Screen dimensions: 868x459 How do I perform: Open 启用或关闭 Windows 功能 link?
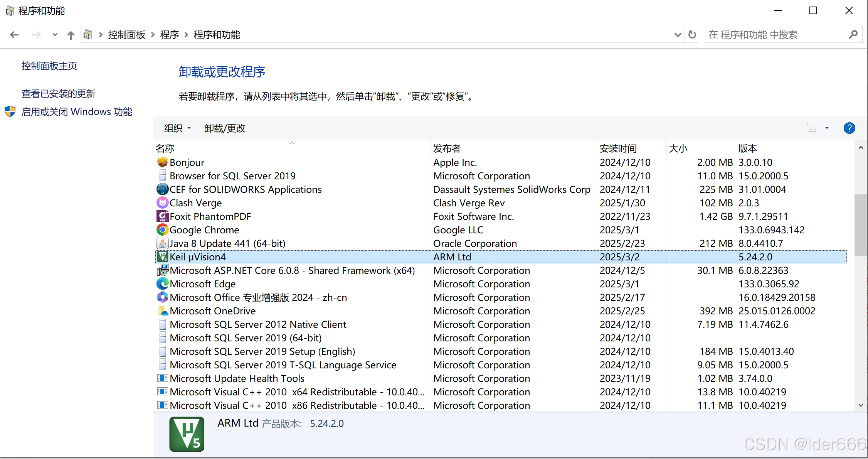[77, 111]
